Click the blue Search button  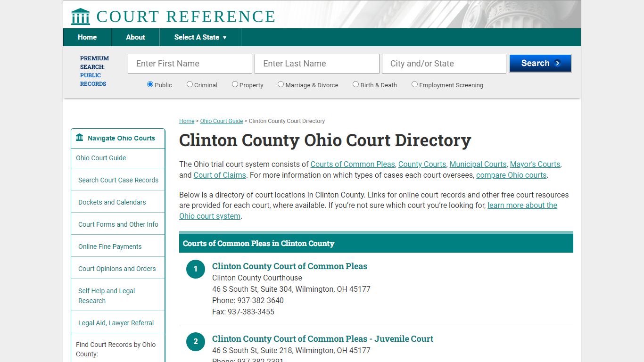click(540, 63)
